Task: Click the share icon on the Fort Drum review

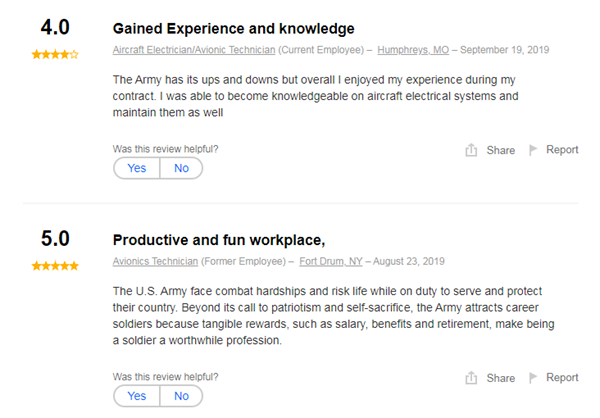Action: (471, 378)
